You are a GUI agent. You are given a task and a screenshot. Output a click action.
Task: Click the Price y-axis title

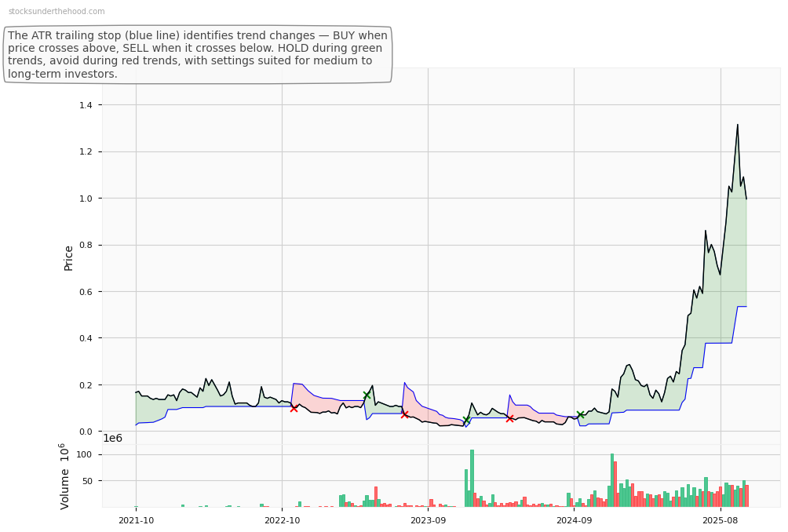[69, 257]
